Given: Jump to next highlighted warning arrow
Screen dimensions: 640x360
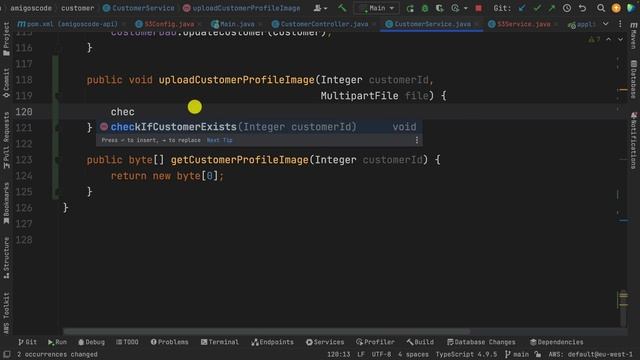Looking at the screenshot, I should point(620,40).
